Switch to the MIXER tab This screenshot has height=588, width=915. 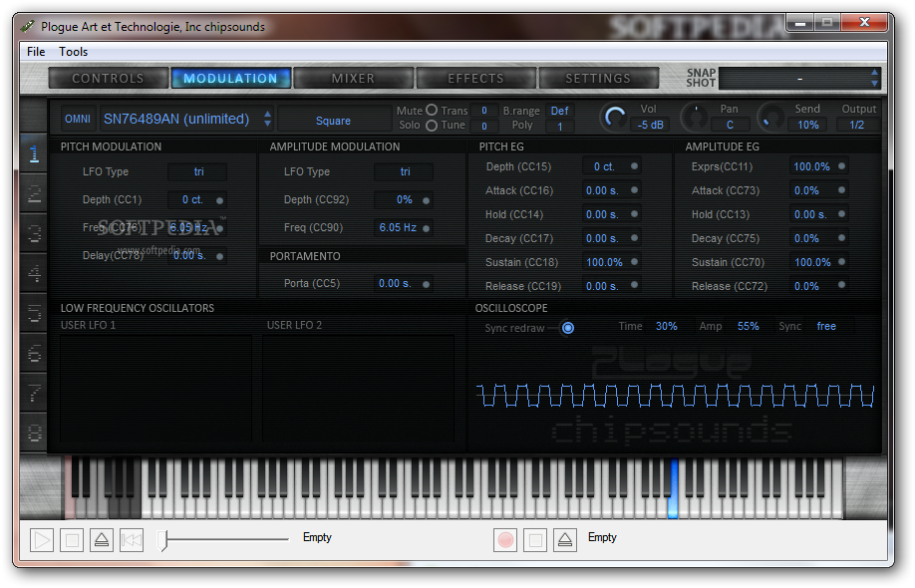point(353,78)
